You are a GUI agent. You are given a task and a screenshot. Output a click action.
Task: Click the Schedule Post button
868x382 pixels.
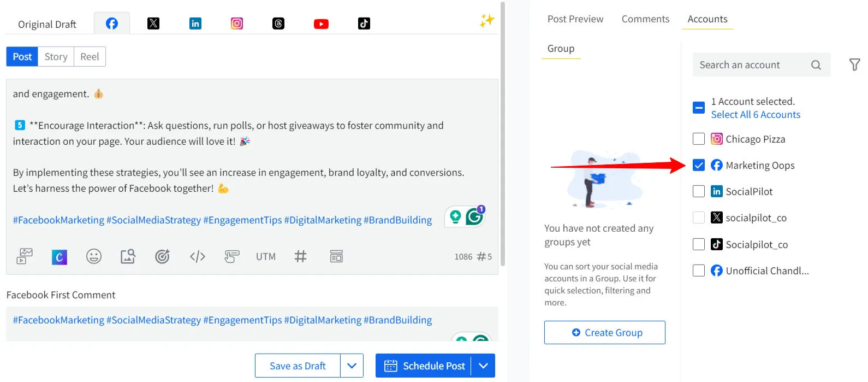(x=424, y=366)
